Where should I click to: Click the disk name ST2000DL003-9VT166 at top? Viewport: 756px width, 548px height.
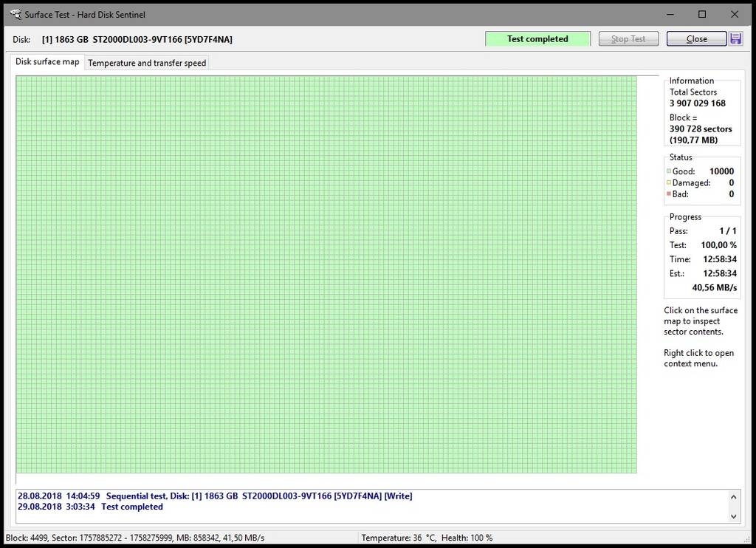(x=137, y=40)
